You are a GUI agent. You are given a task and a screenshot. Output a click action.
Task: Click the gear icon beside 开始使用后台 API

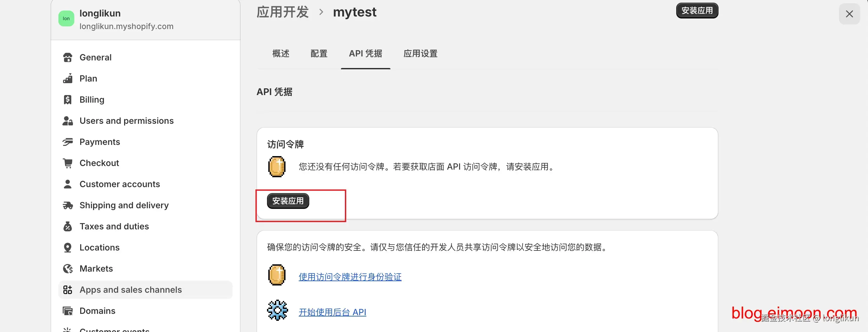[x=277, y=310]
